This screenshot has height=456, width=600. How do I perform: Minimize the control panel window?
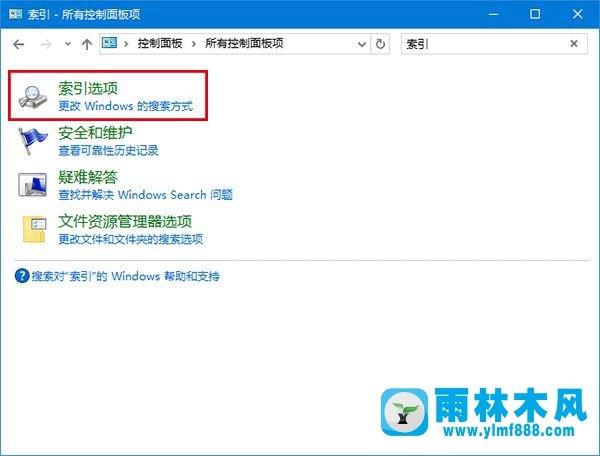click(493, 14)
